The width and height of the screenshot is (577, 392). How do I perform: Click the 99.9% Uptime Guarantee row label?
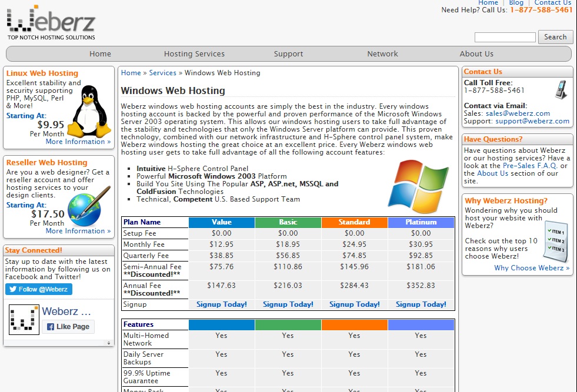pos(147,377)
